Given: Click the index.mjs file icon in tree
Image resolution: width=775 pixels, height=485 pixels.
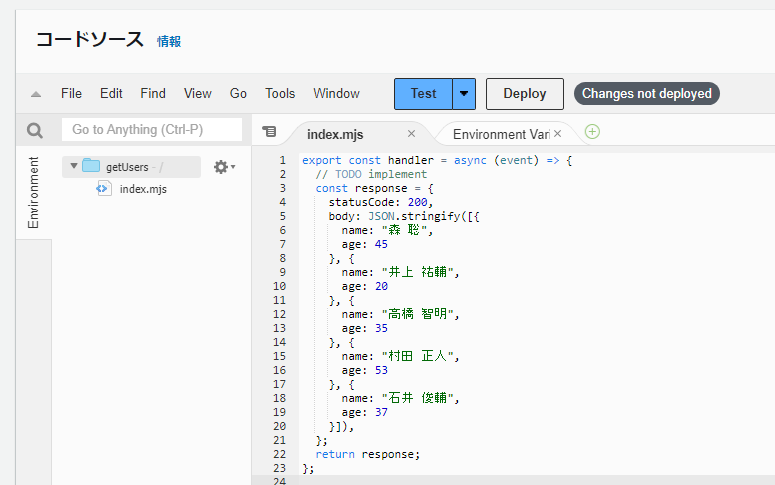Looking at the screenshot, I should pos(104,188).
